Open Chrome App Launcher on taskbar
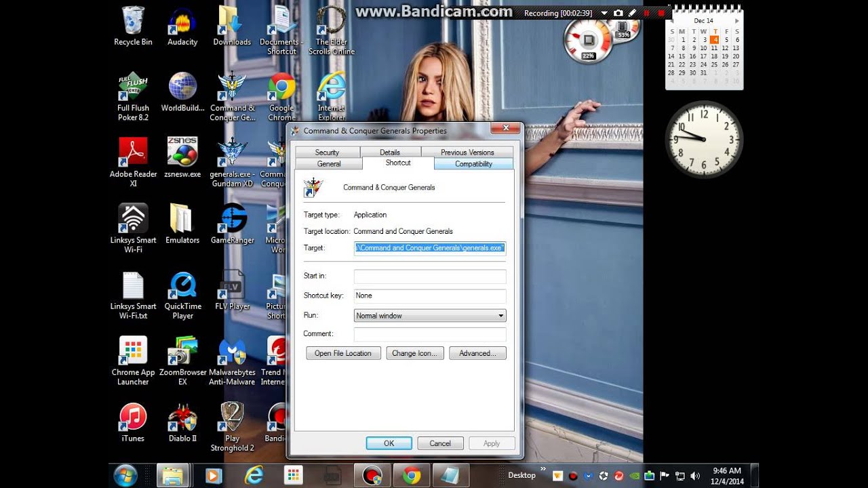 pyautogui.click(x=293, y=475)
